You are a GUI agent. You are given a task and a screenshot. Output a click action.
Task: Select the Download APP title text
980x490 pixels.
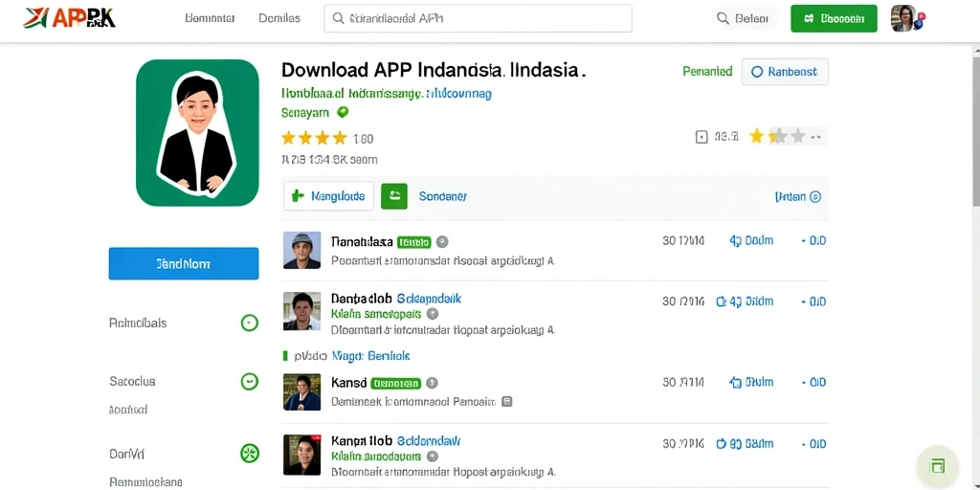click(433, 70)
